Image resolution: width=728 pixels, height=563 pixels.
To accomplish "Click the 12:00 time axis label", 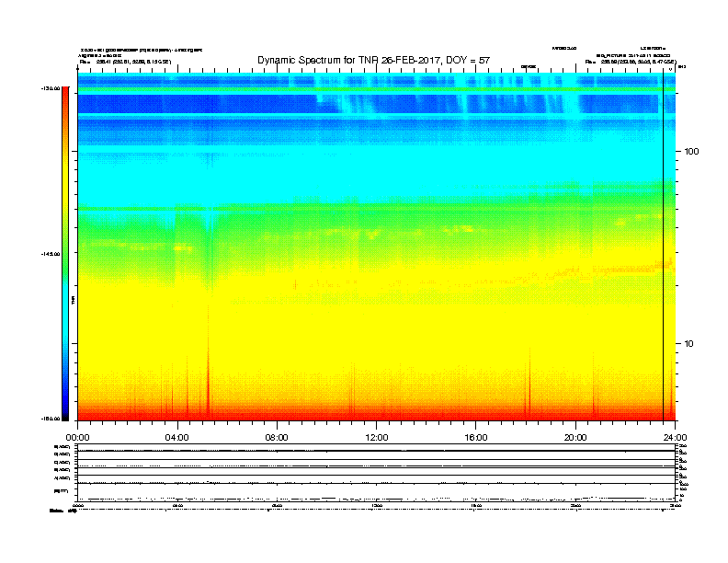I will pos(376,437).
